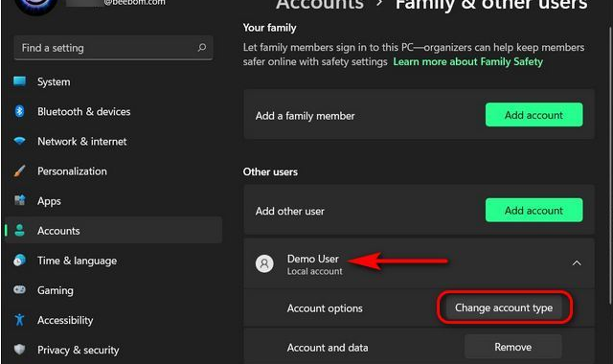Click the Find a setting search box
This screenshot has width=613, height=364.
[x=113, y=48]
